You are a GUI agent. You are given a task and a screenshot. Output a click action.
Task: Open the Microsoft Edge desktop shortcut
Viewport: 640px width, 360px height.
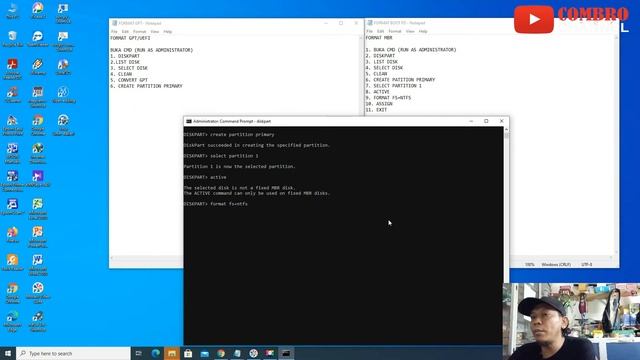[12, 320]
